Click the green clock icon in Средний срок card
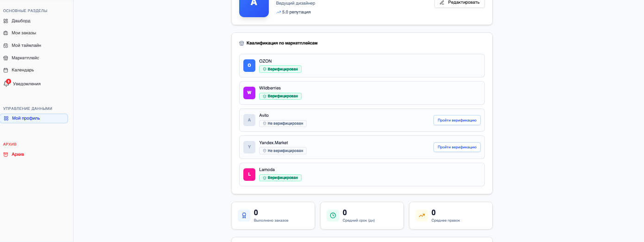The image size is (644, 242). pyautogui.click(x=333, y=216)
